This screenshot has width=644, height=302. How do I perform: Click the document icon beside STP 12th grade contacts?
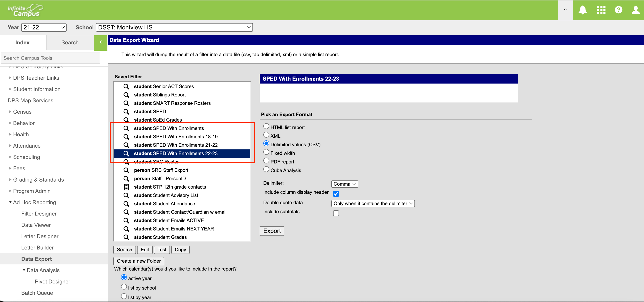click(x=126, y=187)
